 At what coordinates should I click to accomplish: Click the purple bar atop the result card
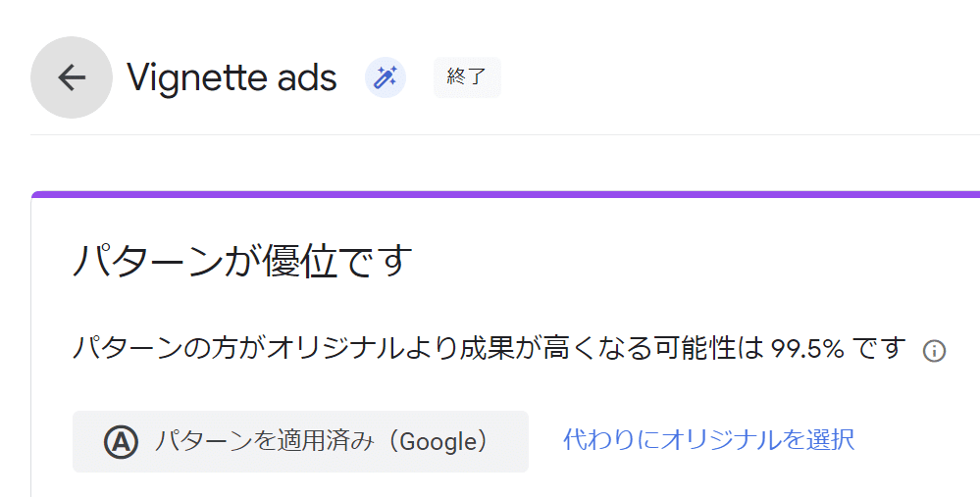tap(505, 194)
